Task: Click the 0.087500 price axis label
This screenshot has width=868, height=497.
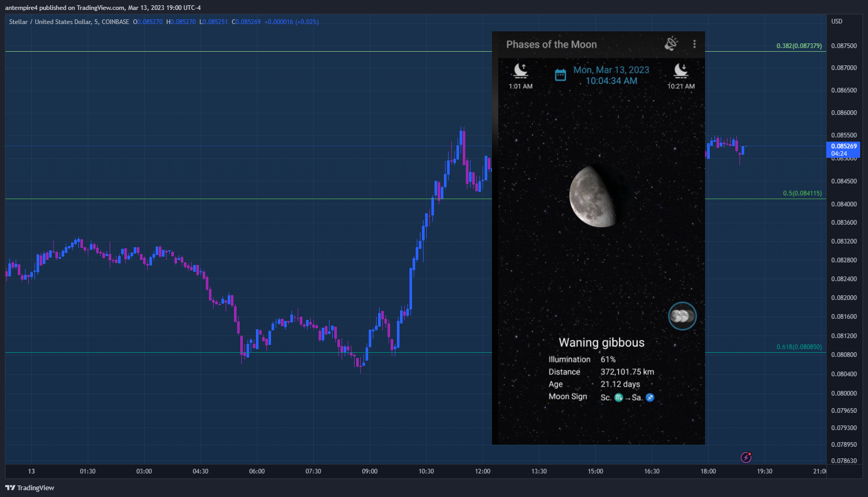Action: tap(844, 46)
